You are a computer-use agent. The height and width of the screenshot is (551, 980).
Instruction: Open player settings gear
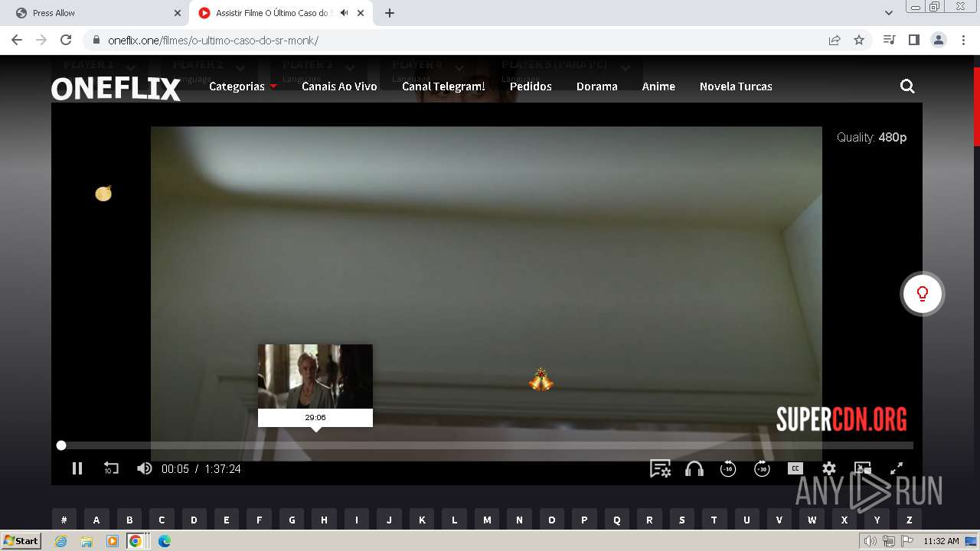click(x=829, y=468)
